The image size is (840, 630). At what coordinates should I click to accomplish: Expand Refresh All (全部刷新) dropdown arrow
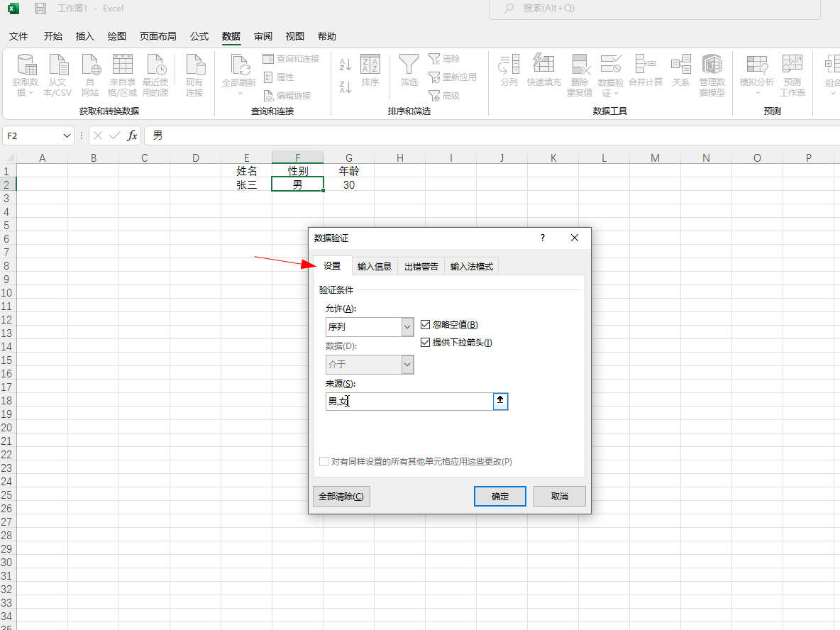click(240, 93)
